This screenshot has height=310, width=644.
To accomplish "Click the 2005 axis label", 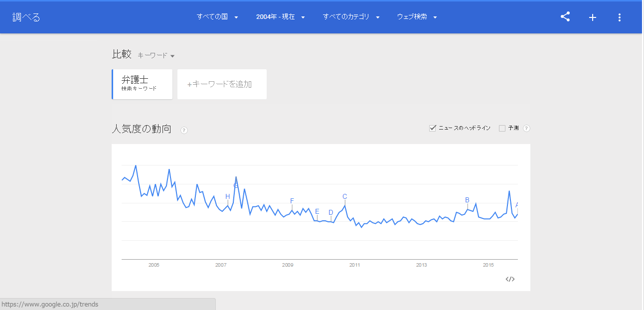I will pyautogui.click(x=154, y=265).
